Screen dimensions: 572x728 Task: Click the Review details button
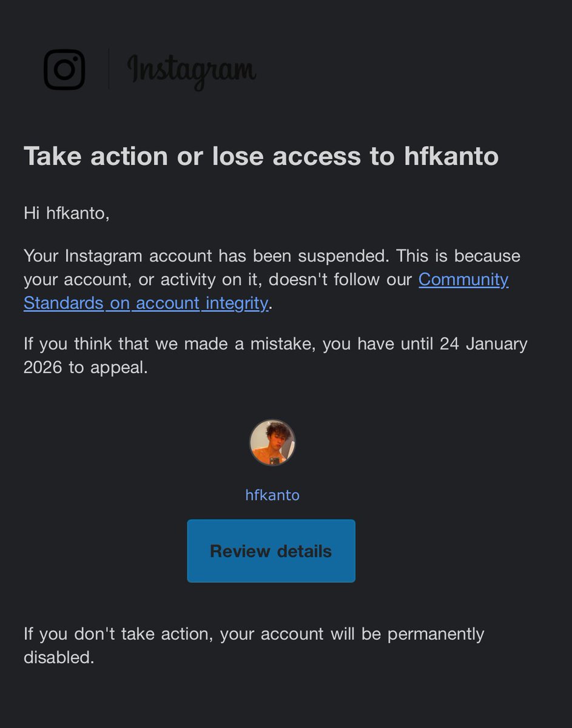pyautogui.click(x=271, y=551)
